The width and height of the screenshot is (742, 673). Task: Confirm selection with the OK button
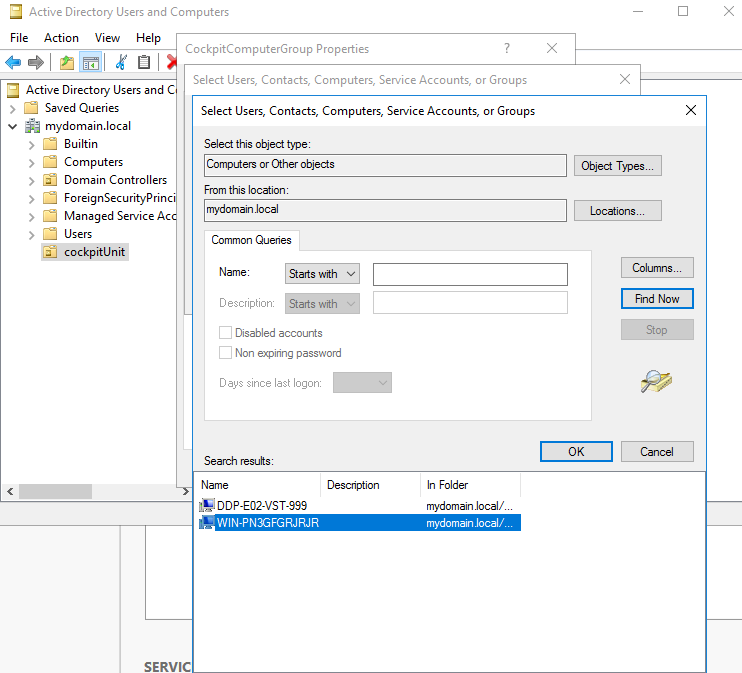(576, 452)
